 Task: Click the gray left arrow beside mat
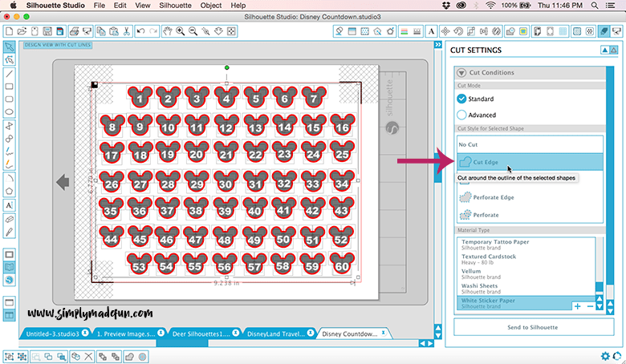pyautogui.click(x=63, y=182)
